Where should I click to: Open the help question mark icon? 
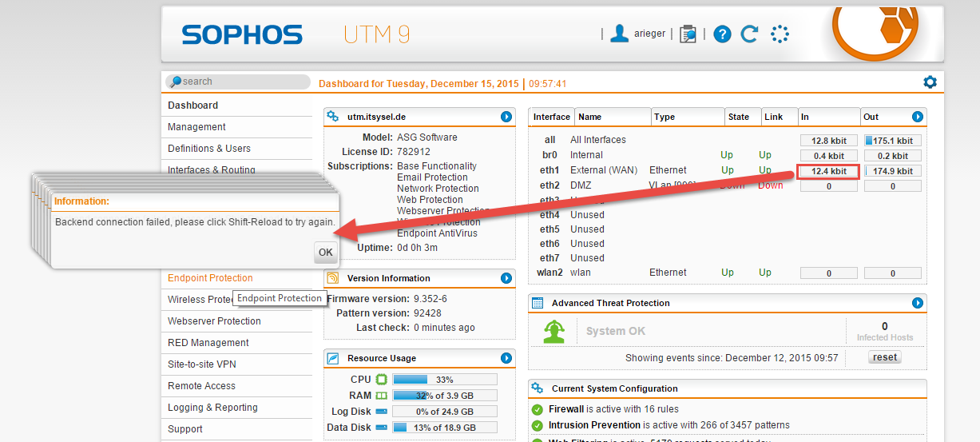722,34
